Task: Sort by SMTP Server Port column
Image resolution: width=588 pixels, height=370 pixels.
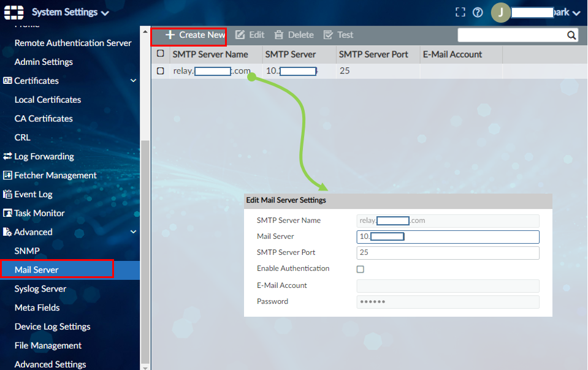Action: tap(373, 55)
